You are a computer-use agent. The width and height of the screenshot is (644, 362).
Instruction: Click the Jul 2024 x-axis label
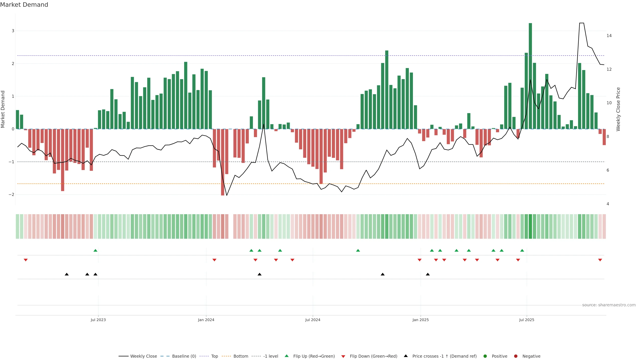[312, 320]
